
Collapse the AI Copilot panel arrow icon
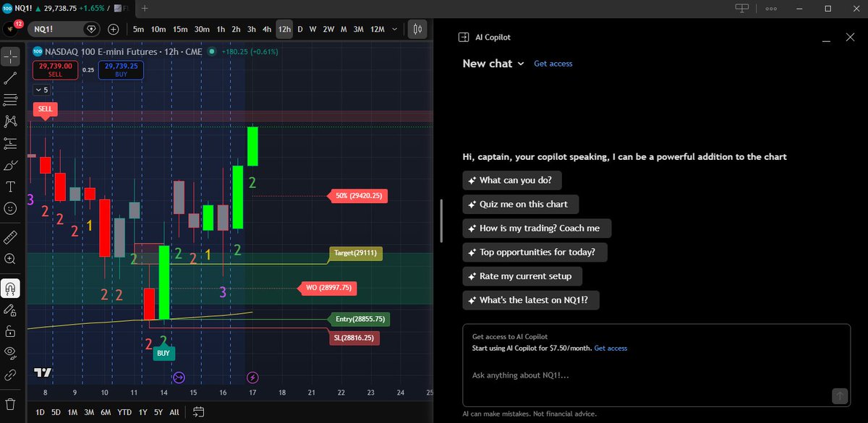coord(464,38)
